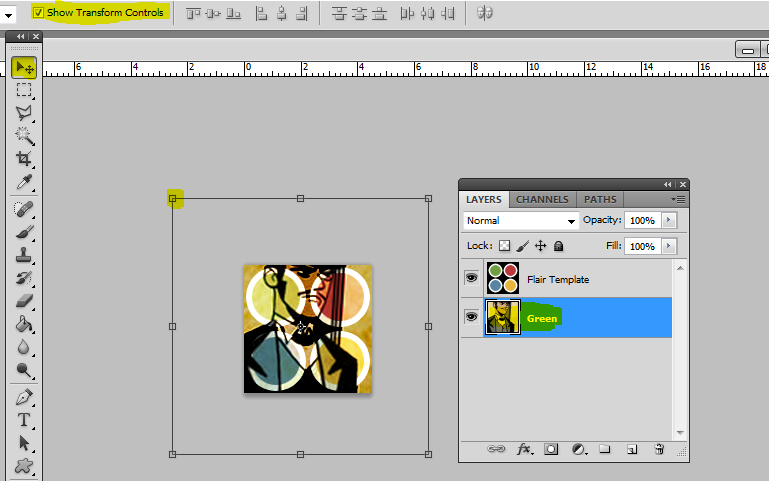Select the Brush tool
Image resolution: width=769 pixels, height=481 pixels.
click(24, 232)
